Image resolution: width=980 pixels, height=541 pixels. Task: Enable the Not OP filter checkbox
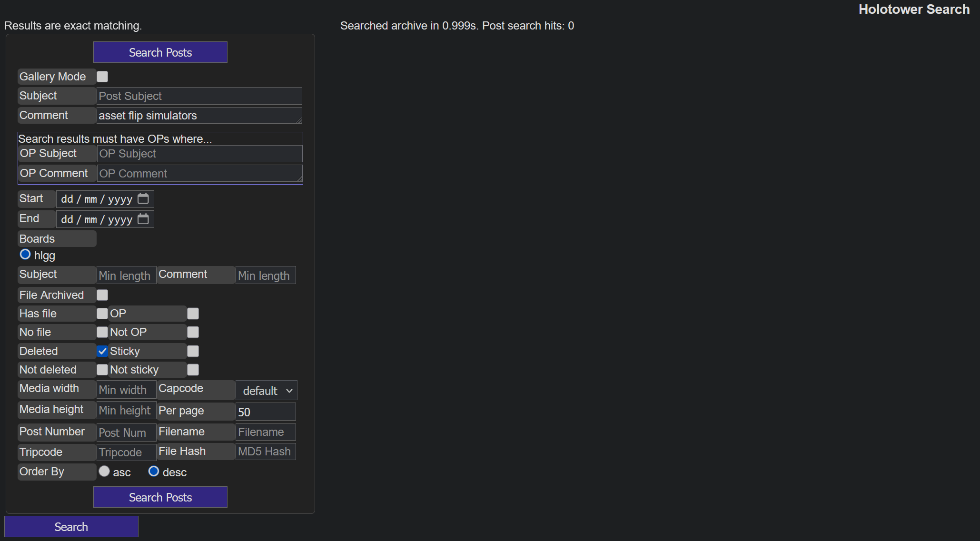point(193,332)
